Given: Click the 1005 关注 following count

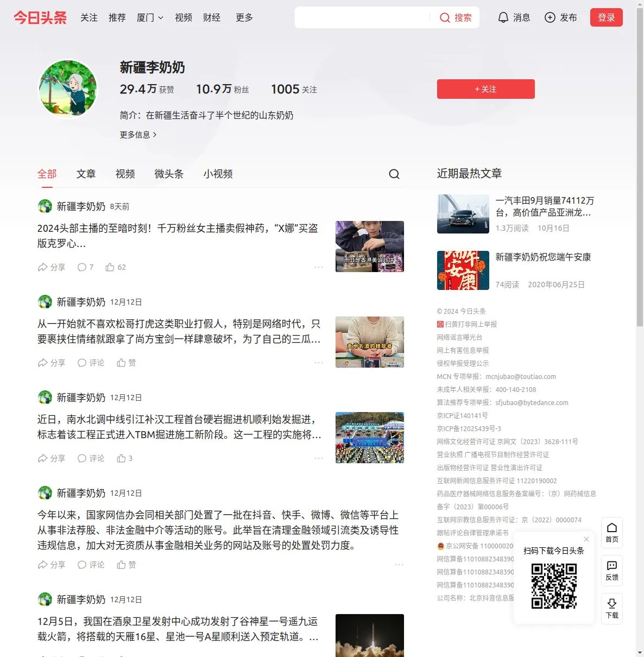Looking at the screenshot, I should click(x=294, y=89).
